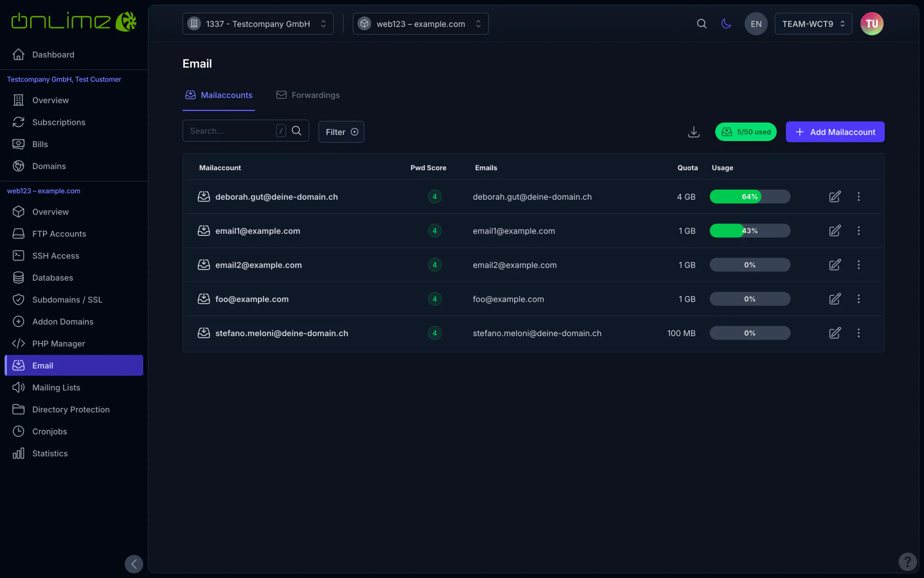This screenshot has height=578, width=924.
Task: Open more options for email1@example.com
Action: click(858, 231)
